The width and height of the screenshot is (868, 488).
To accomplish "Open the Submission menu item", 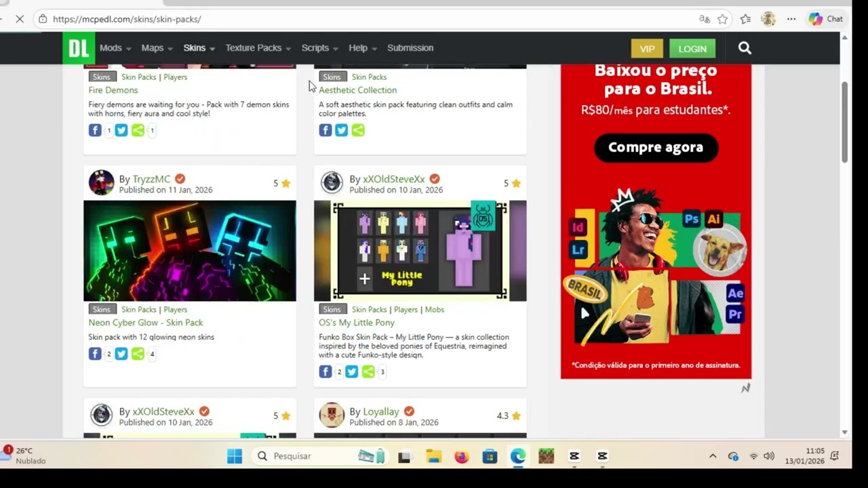I will (x=410, y=48).
